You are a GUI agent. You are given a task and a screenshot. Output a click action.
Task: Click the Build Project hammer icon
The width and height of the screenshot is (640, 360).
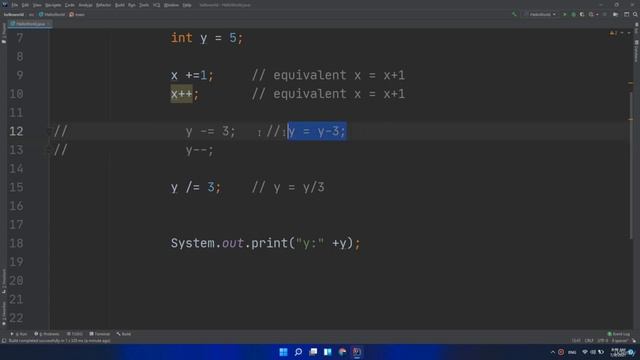pyautogui.click(x=514, y=14)
